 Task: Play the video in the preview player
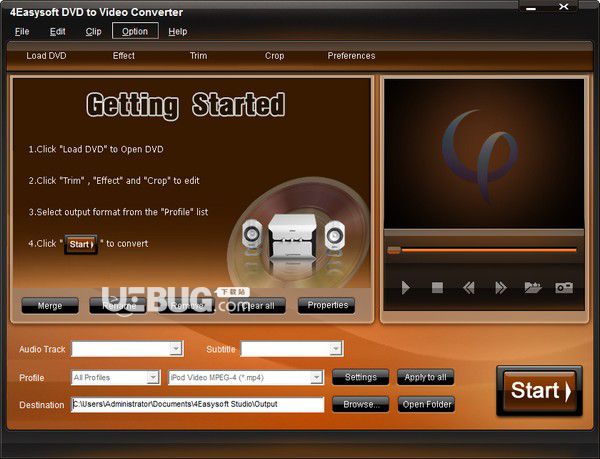406,287
